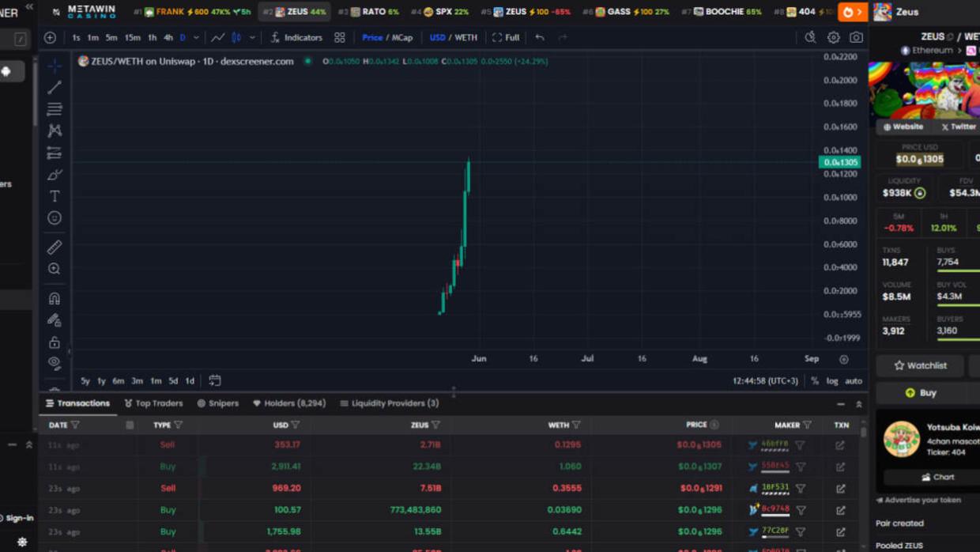Viewport: 980px width, 552px height.
Task: Open the emoji icons tool
Action: point(55,217)
